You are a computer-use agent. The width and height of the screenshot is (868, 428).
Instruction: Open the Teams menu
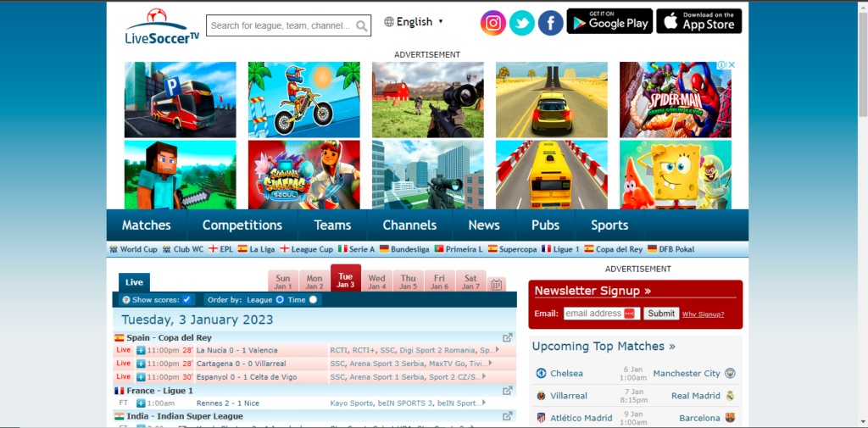pos(332,225)
